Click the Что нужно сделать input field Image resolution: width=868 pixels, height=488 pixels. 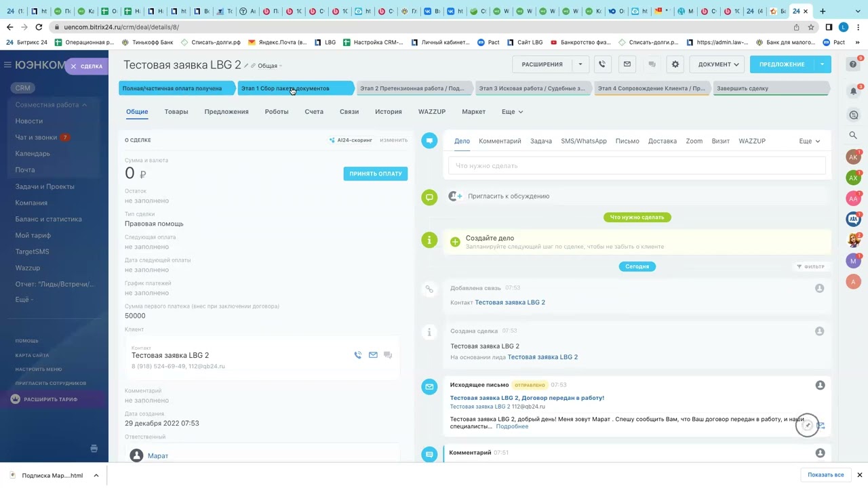click(x=637, y=165)
